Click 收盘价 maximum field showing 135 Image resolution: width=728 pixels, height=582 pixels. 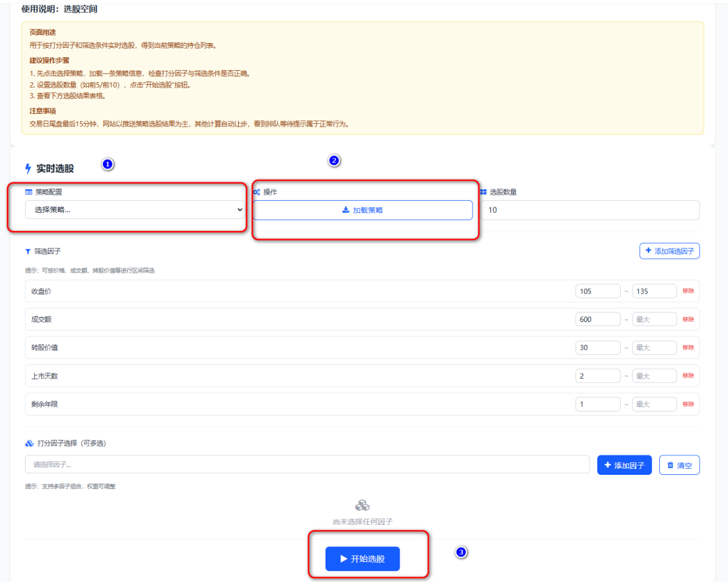(654, 292)
